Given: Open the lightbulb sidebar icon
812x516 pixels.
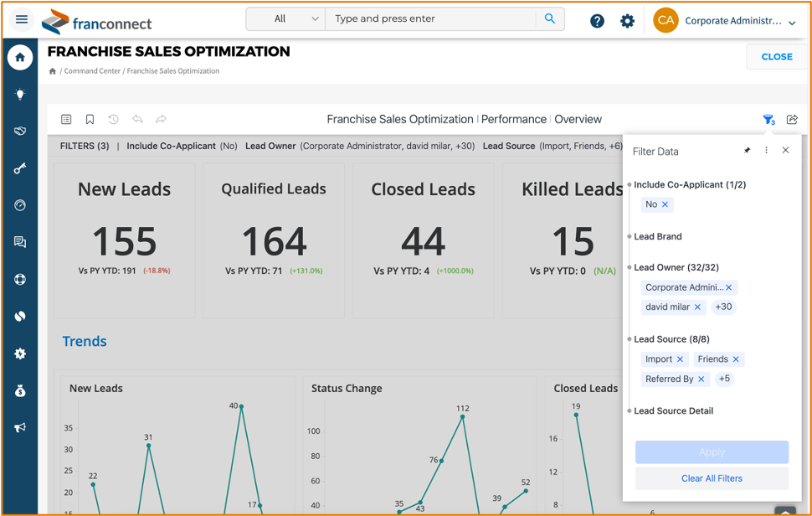Looking at the screenshot, I should point(20,95).
